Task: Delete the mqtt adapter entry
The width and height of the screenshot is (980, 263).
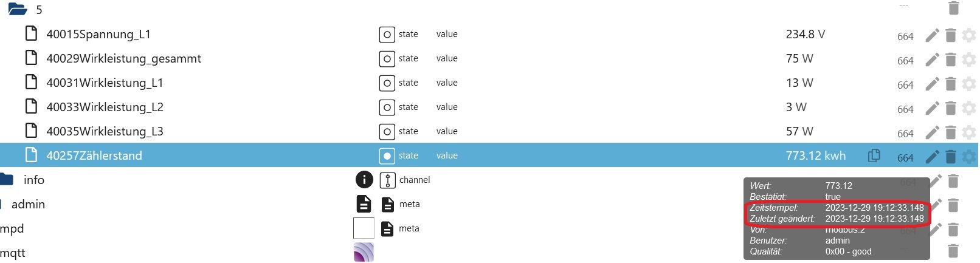Action: [x=953, y=251]
